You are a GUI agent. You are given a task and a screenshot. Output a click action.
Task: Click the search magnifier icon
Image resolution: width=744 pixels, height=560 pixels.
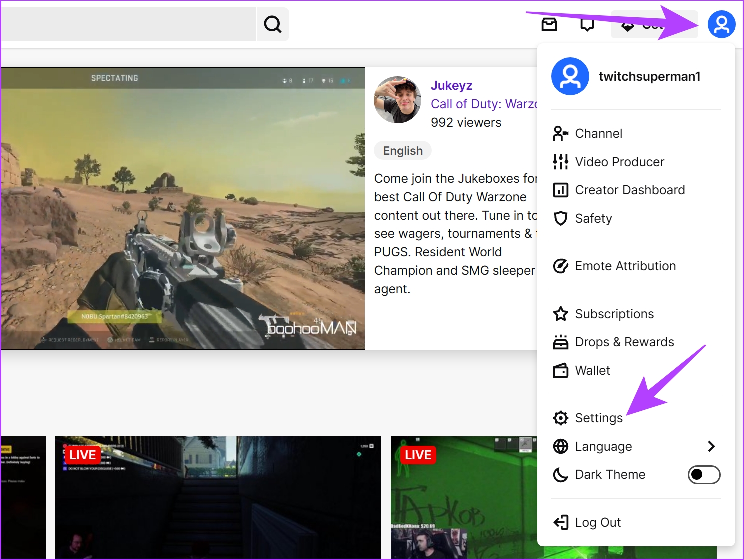click(x=272, y=23)
